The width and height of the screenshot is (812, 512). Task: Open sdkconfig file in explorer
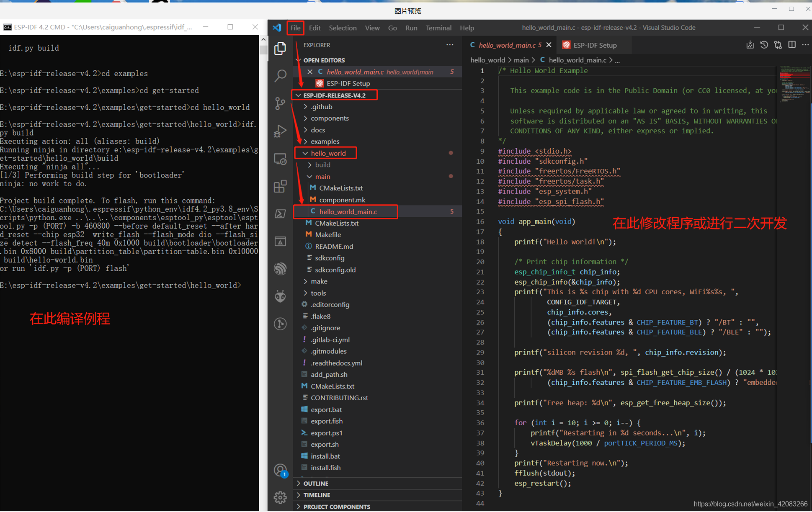(330, 258)
